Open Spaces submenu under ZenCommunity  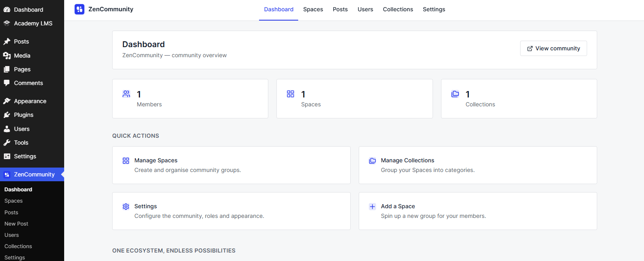point(13,201)
